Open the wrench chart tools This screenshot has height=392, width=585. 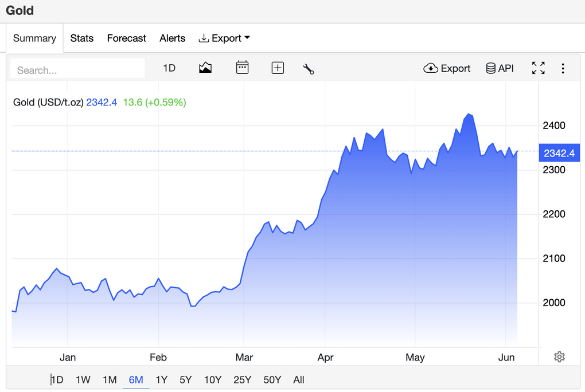pyautogui.click(x=309, y=69)
